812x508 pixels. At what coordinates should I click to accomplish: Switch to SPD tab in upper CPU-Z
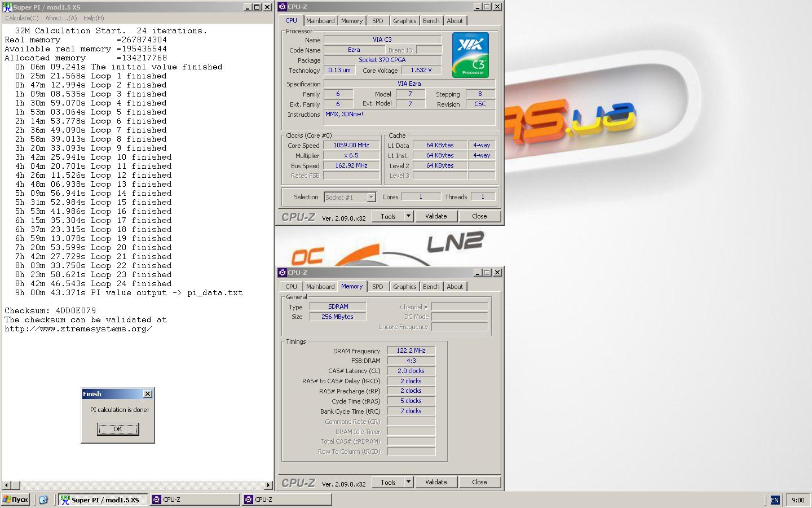(378, 21)
